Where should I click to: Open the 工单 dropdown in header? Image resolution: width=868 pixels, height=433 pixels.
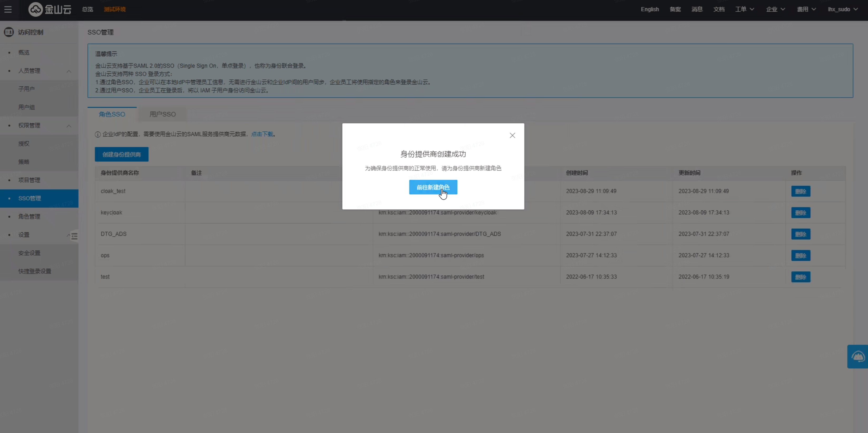744,9
